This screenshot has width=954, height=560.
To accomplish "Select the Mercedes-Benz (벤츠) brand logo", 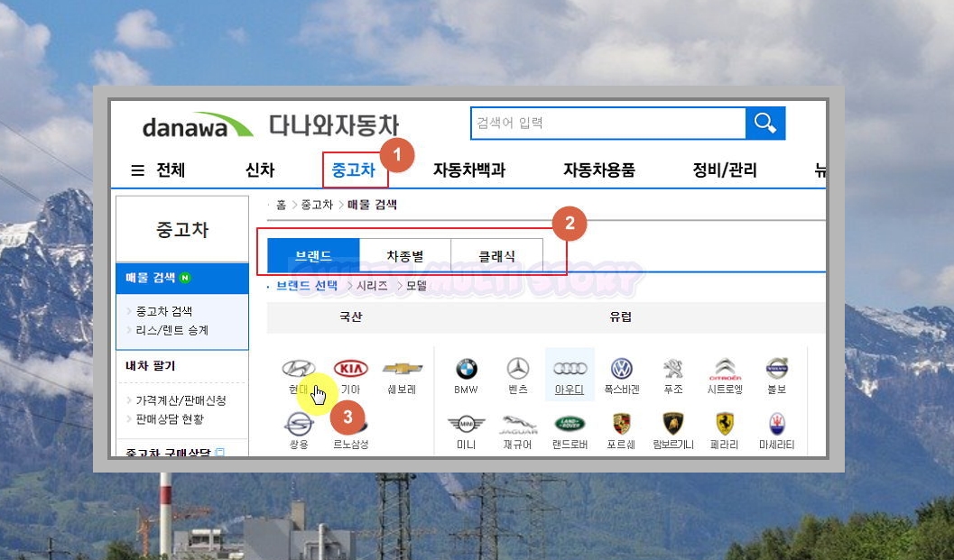I will (518, 369).
